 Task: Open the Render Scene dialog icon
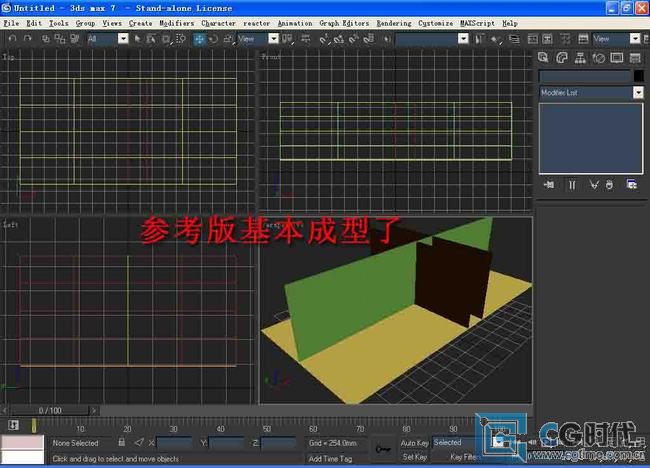(x=583, y=39)
